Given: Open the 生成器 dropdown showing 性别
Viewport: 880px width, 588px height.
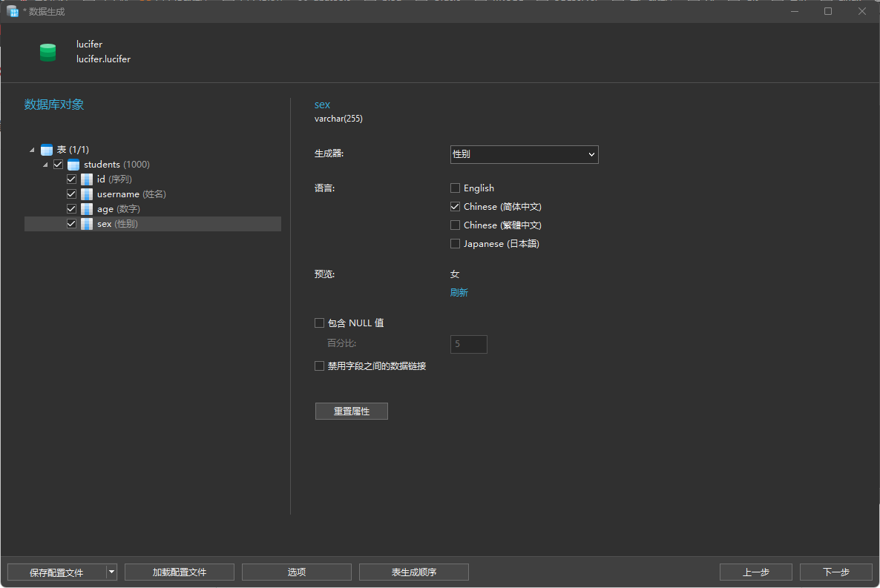Looking at the screenshot, I should [524, 154].
